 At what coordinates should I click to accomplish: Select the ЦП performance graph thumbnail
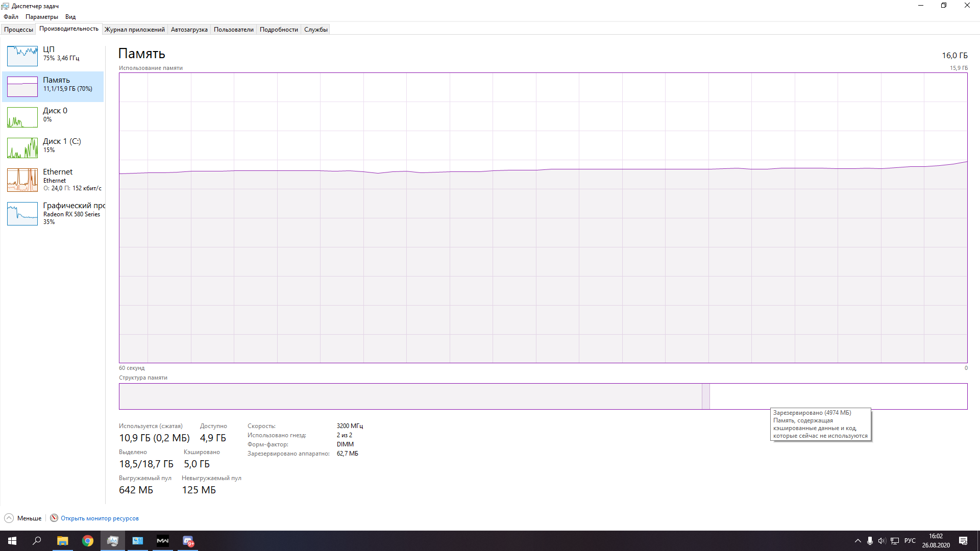click(22, 56)
